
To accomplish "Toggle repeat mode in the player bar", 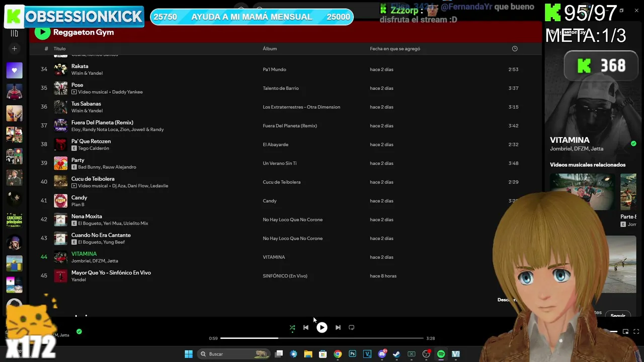I will coord(352,327).
